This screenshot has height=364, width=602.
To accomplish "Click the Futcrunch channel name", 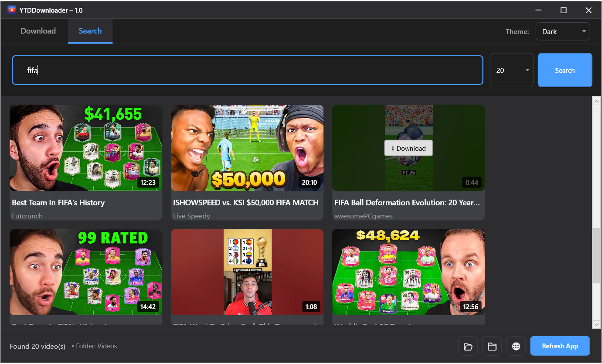I will point(27,216).
